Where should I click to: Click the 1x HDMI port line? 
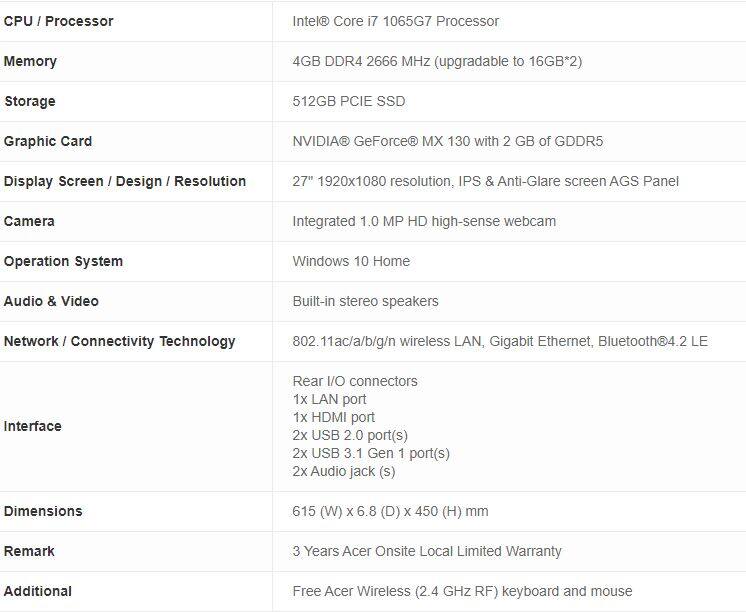pyautogui.click(x=334, y=417)
